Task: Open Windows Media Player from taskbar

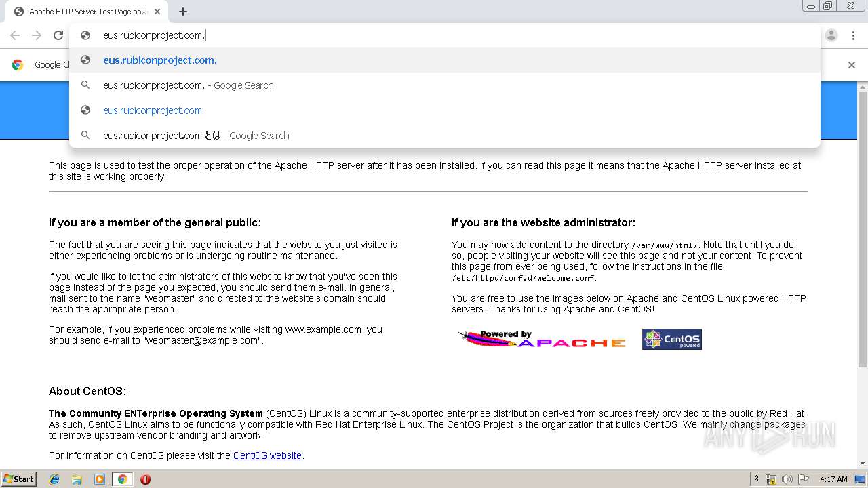Action: point(100,479)
